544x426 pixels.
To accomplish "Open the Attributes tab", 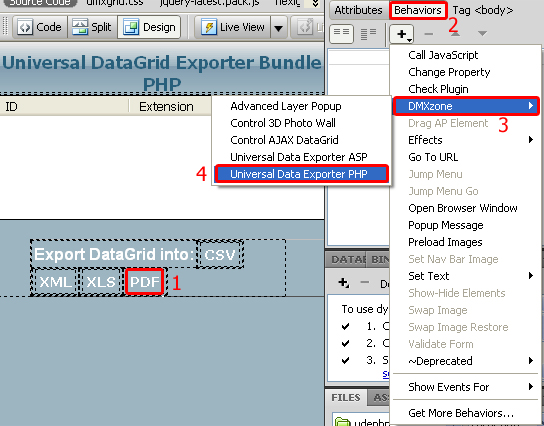I will (x=358, y=10).
